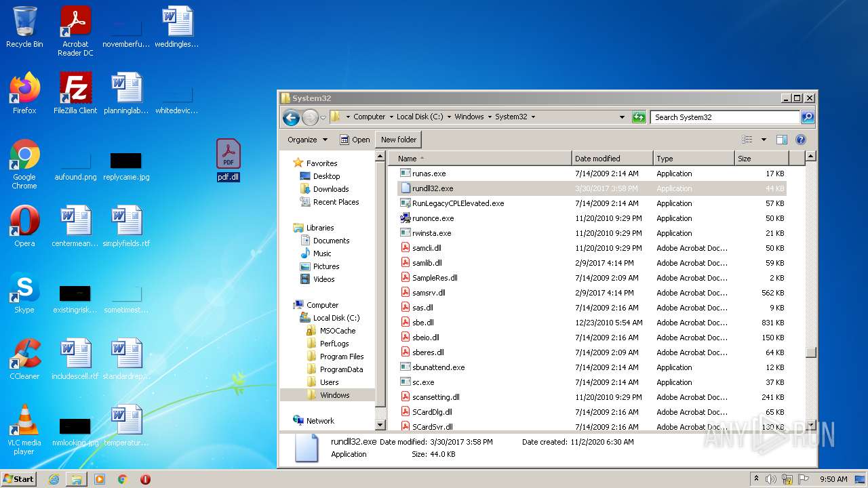Click Computer breadcrumb in address bar
This screenshot has height=488, width=868.
[369, 117]
